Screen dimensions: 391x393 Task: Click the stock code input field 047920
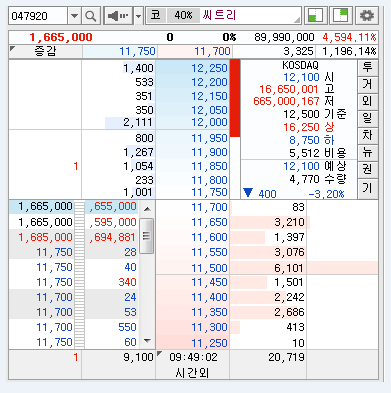[38, 16]
